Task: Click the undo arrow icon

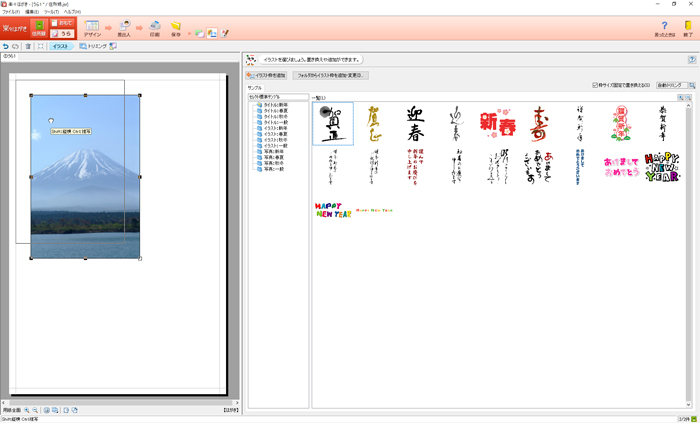Action: pos(6,46)
